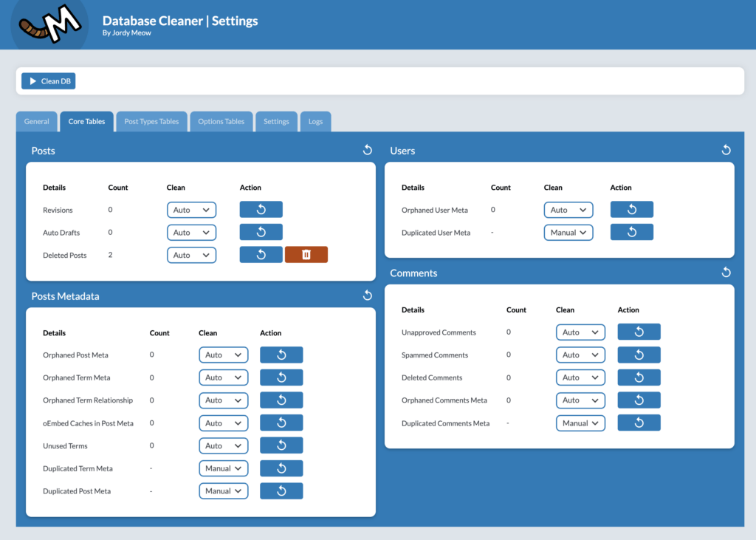Refresh the Posts Metadata panel

(367, 295)
